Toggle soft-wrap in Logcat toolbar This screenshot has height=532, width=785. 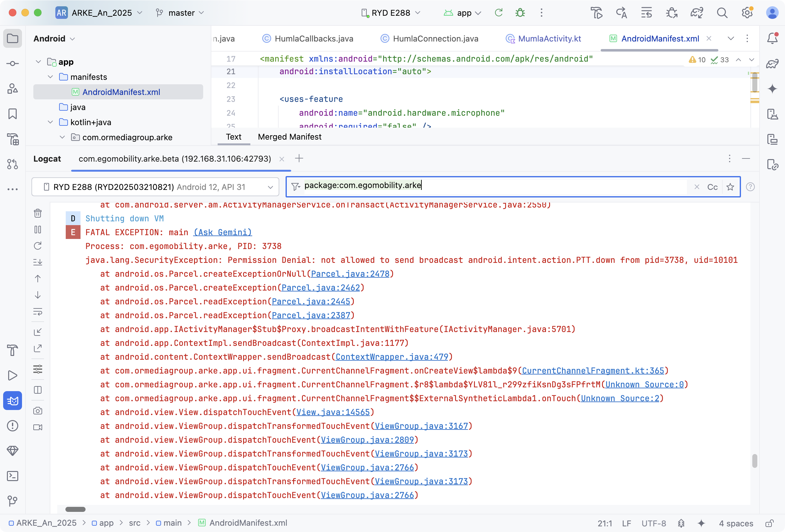click(x=38, y=312)
